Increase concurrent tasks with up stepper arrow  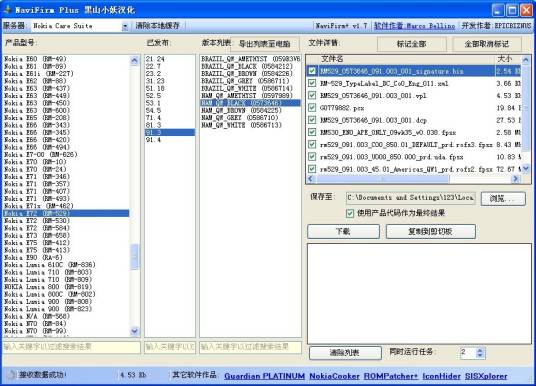point(480,350)
